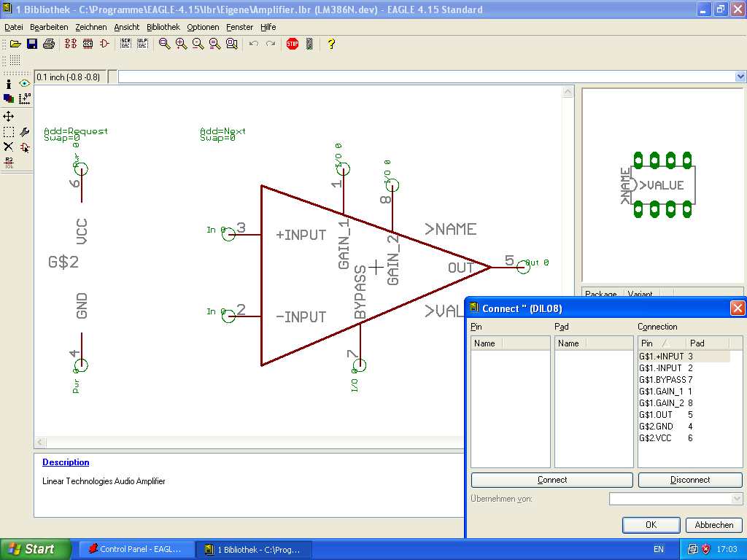Open the Zeichnen menu
This screenshot has width=747, height=560.
[x=91, y=27]
